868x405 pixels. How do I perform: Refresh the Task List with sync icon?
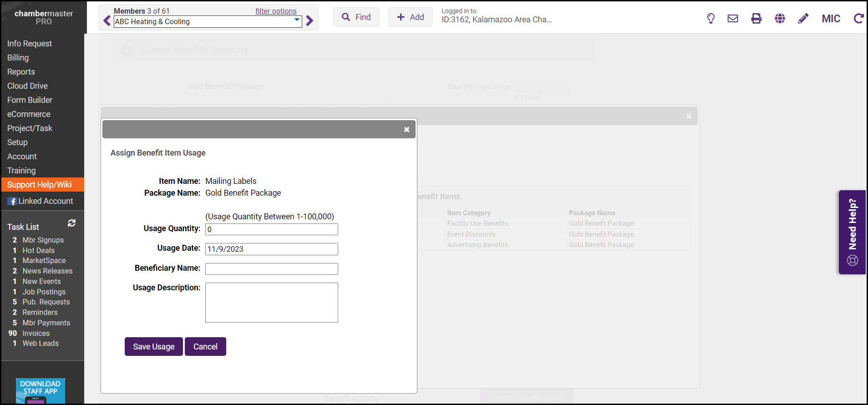coord(71,223)
